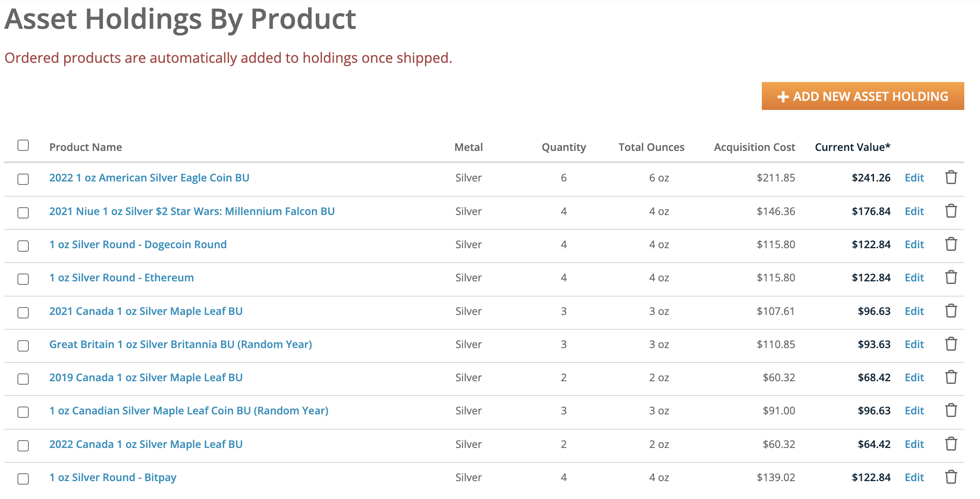
Task: View the Bitpay silver round product
Action: click(113, 477)
